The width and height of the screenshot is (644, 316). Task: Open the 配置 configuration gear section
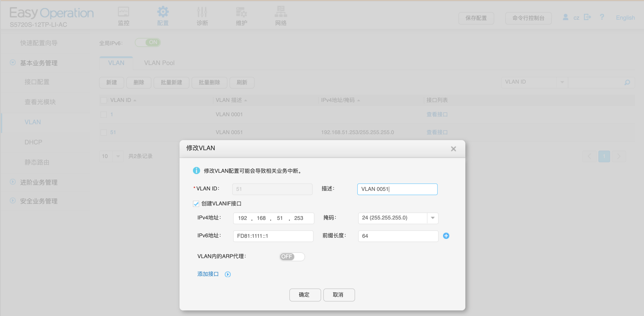163,16
